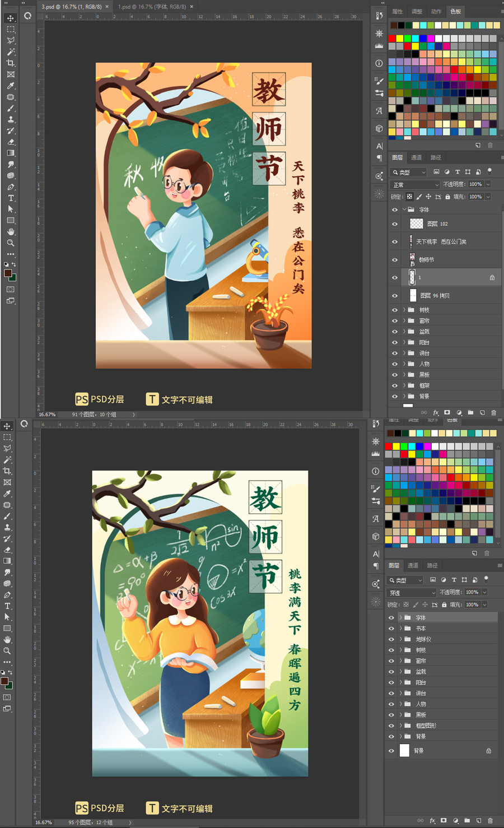Open the 调整 panel tab

417,11
